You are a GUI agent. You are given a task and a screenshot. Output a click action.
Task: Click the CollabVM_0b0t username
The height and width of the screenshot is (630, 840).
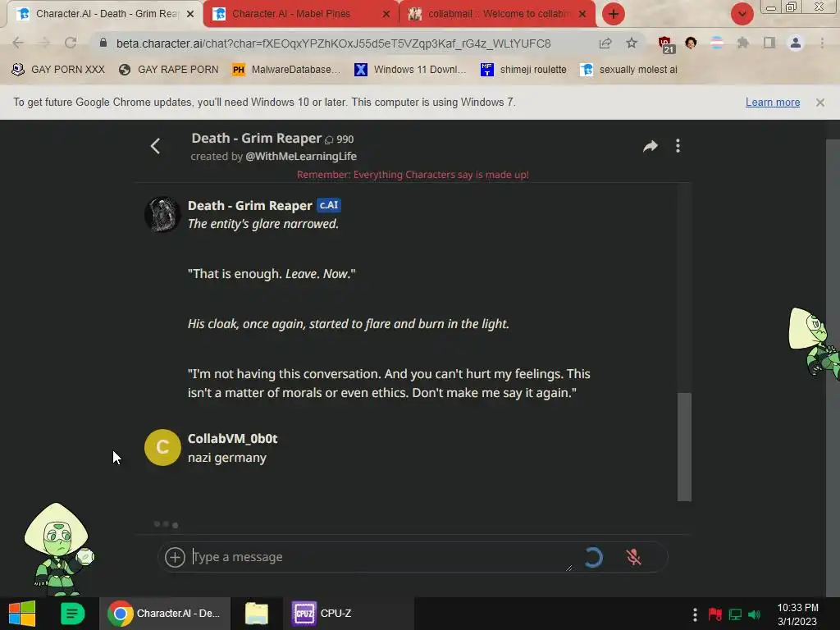tap(232, 439)
